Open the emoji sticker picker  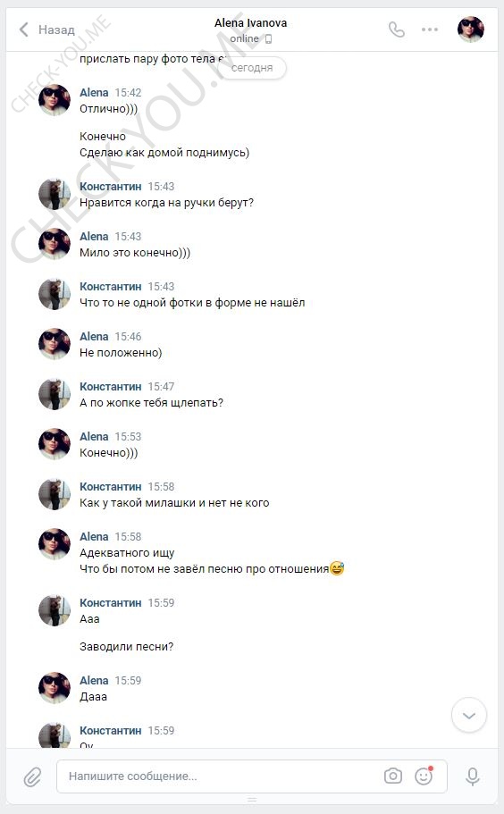tap(424, 776)
